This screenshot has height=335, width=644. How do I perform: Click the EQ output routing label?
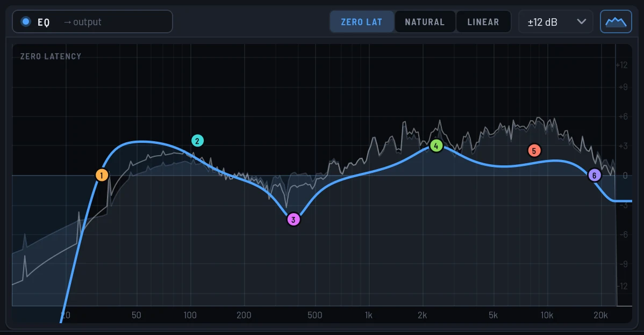[83, 21]
